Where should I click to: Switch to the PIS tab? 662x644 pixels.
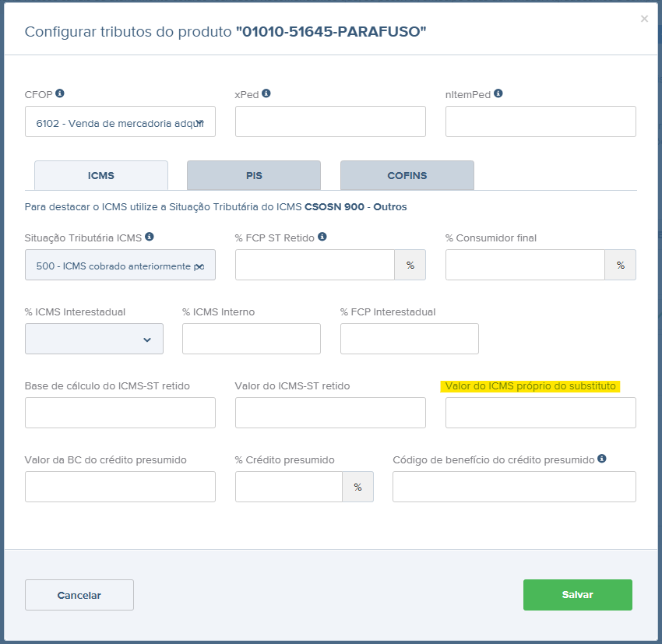(254, 175)
